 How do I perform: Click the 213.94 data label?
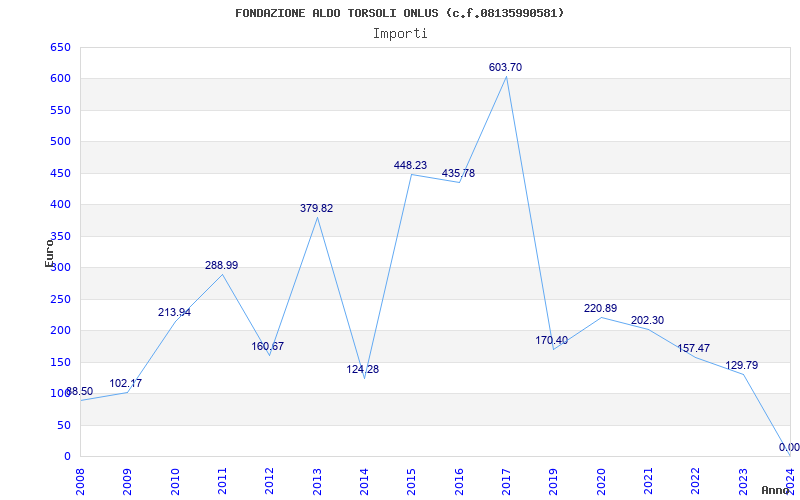tap(174, 312)
